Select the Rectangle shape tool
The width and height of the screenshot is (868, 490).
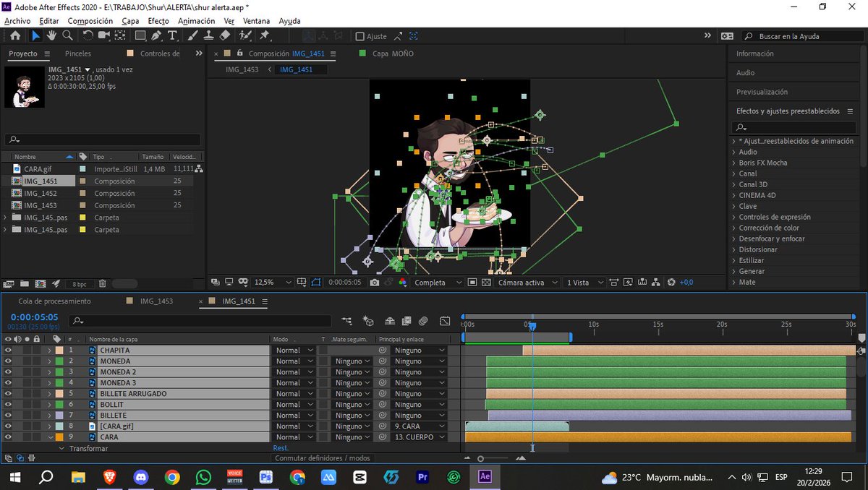click(x=140, y=35)
